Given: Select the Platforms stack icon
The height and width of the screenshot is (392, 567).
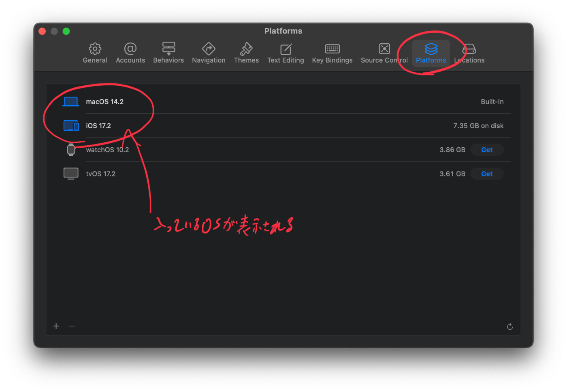Looking at the screenshot, I should point(431,49).
